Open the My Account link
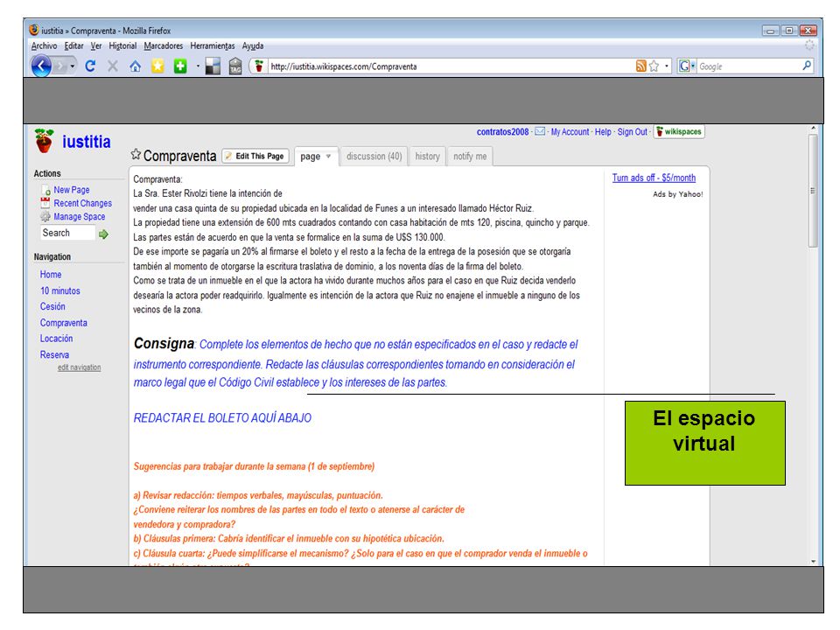840x630 pixels. [x=570, y=132]
